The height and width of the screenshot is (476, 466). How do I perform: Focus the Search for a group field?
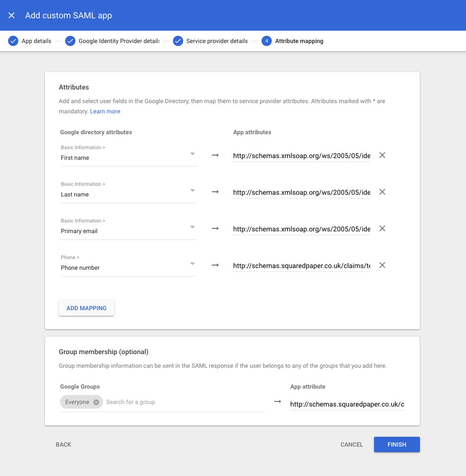(185, 402)
